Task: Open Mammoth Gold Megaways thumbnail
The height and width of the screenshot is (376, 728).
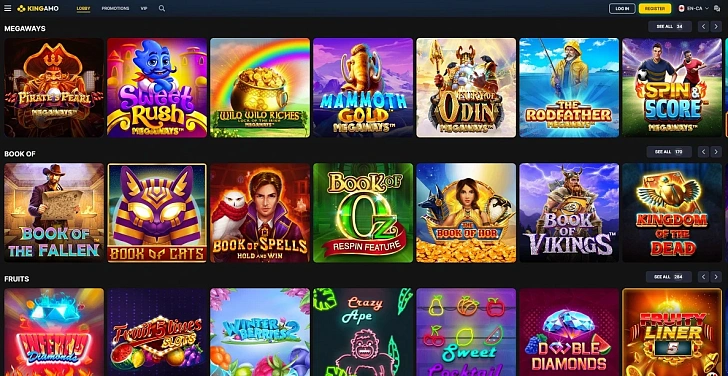Action: [363, 88]
